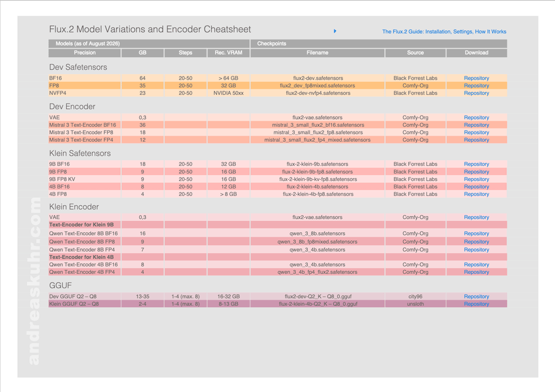555x392 pixels.
Task: Open Repository link for Klein 4B FP8
Action: click(476, 194)
